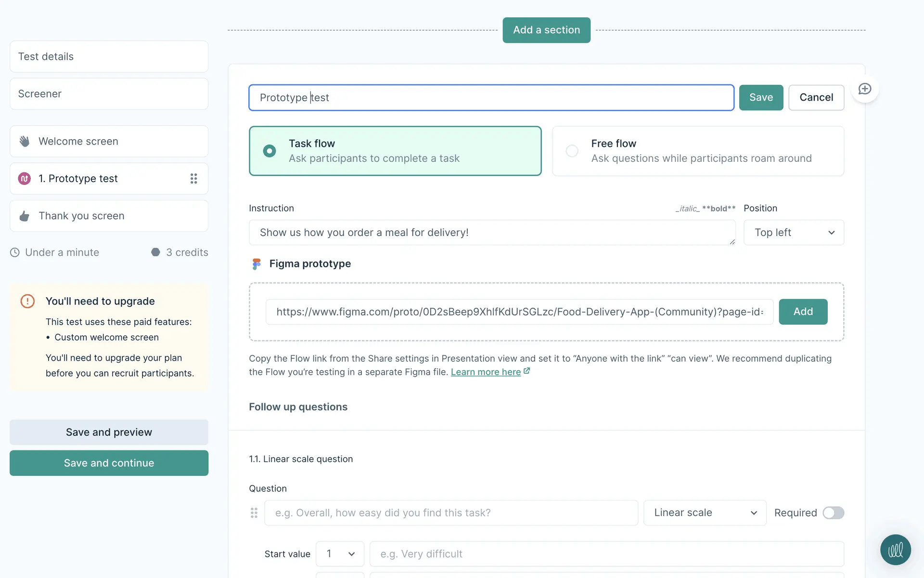Click the Save and continue button

point(109,463)
